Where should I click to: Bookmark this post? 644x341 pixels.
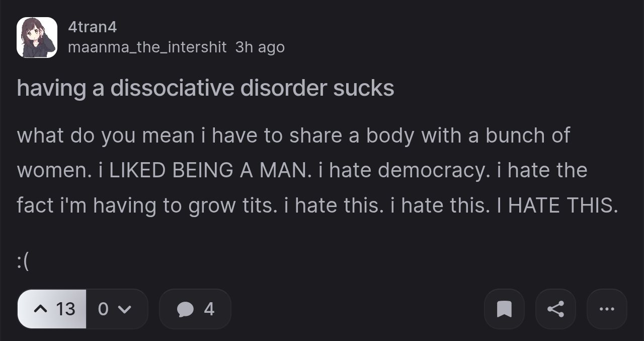[x=504, y=309]
